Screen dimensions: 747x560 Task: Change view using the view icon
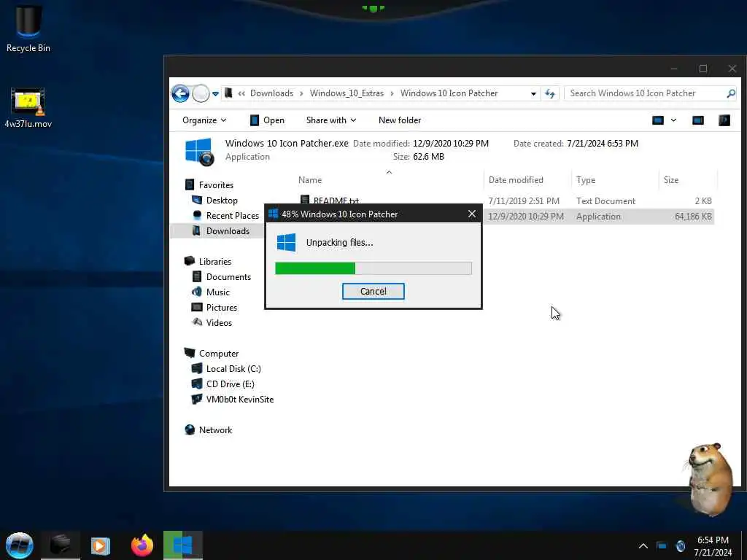point(658,120)
